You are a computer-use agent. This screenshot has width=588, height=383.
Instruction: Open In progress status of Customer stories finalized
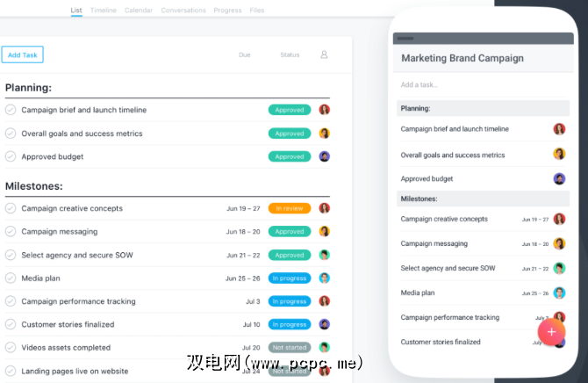tap(290, 324)
